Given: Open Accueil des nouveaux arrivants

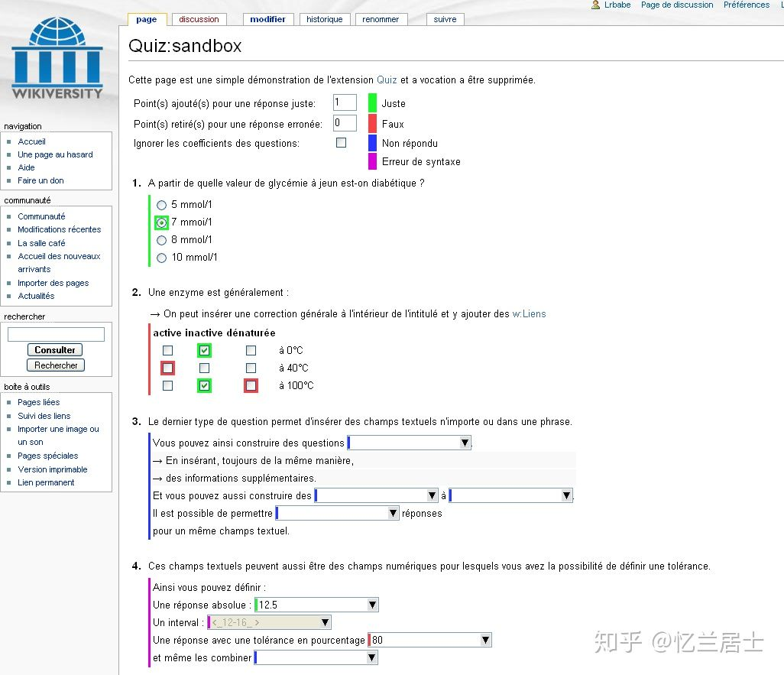Looking at the screenshot, I should tap(59, 263).
